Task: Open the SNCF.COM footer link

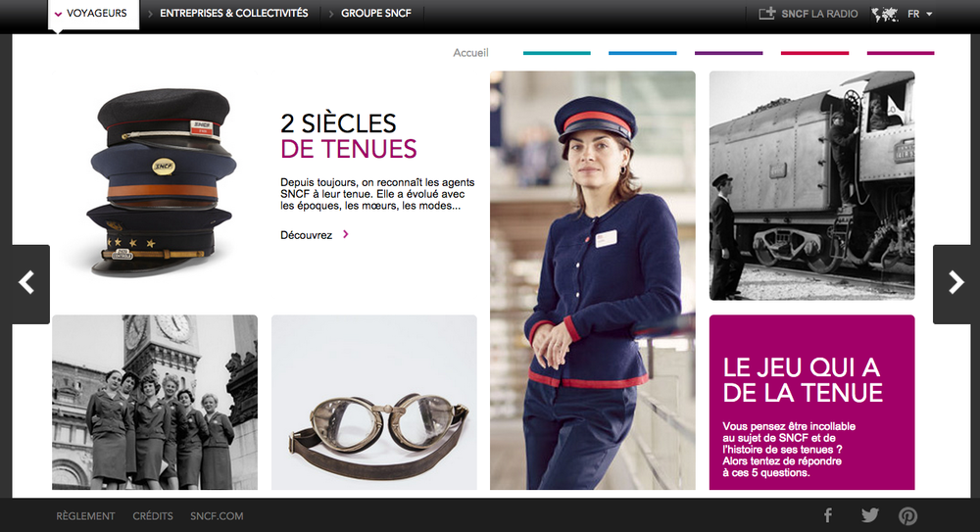Action: coord(217,516)
